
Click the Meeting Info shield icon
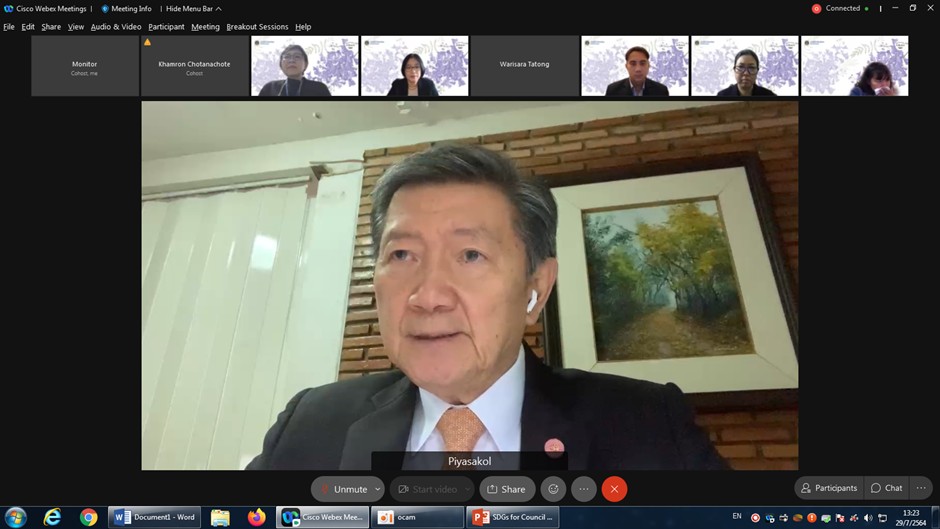105,9
